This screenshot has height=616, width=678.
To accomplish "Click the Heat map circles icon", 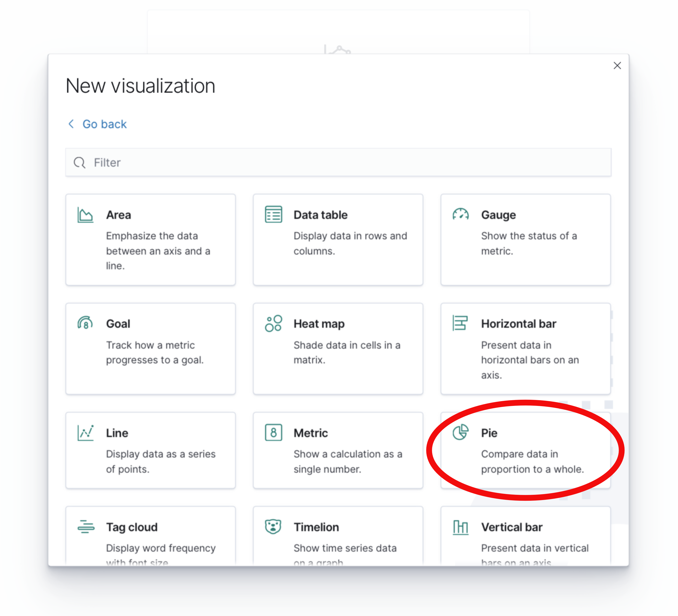I will tap(273, 323).
